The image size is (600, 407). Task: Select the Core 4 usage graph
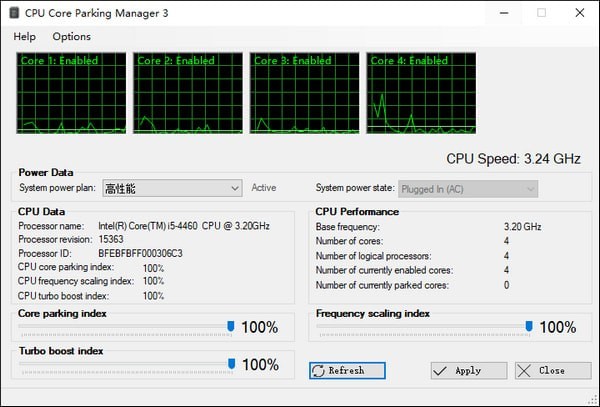tap(420, 92)
